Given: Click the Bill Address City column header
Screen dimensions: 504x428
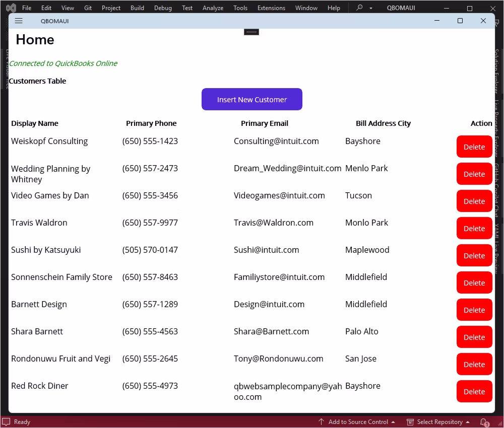Looking at the screenshot, I should [x=383, y=123].
